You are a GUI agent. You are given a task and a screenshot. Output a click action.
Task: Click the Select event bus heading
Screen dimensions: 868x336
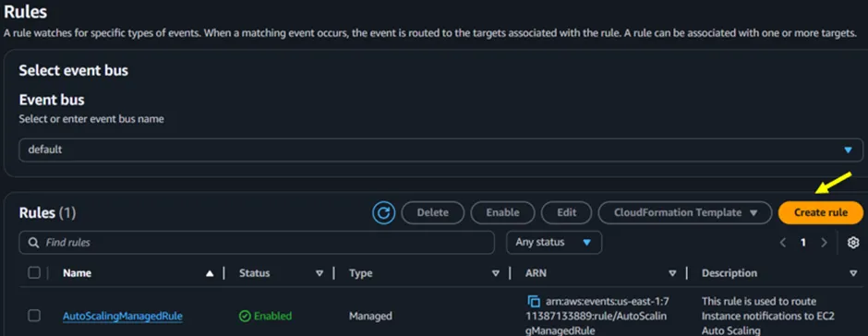(x=74, y=71)
